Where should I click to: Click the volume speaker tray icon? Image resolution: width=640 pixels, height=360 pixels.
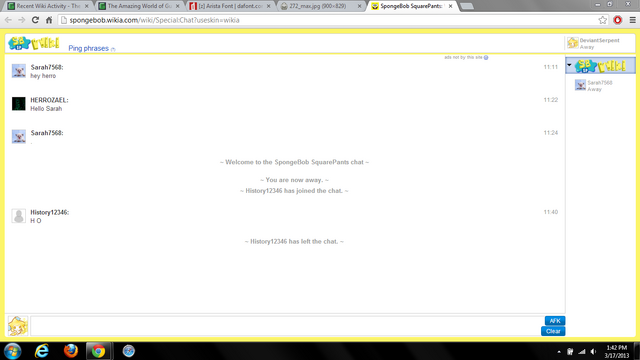coord(593,351)
